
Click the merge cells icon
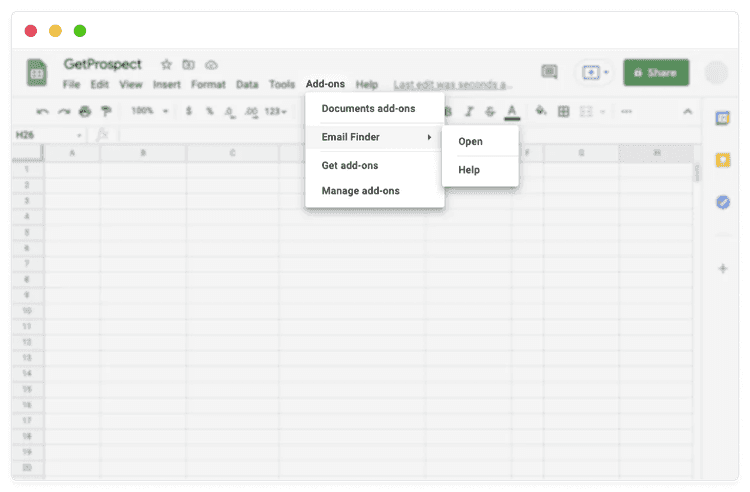(x=586, y=111)
